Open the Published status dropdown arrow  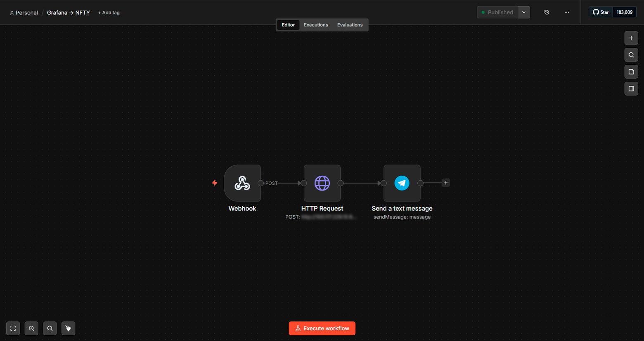(523, 12)
